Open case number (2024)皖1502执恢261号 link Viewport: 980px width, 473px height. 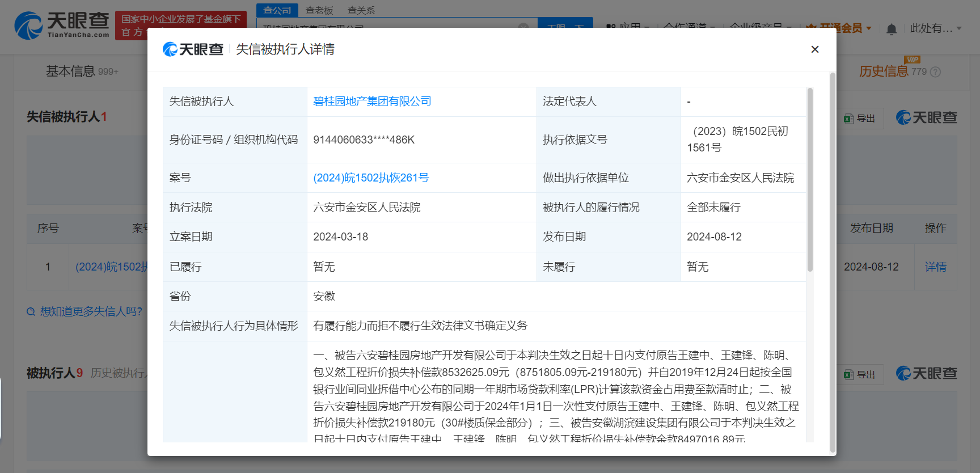click(371, 178)
